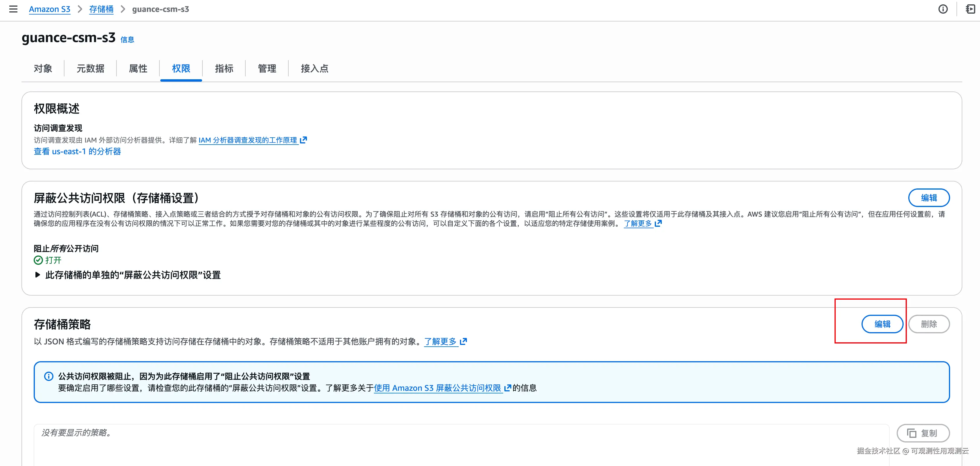Open 查看 us-east-1 的分析器 link

tap(77, 151)
